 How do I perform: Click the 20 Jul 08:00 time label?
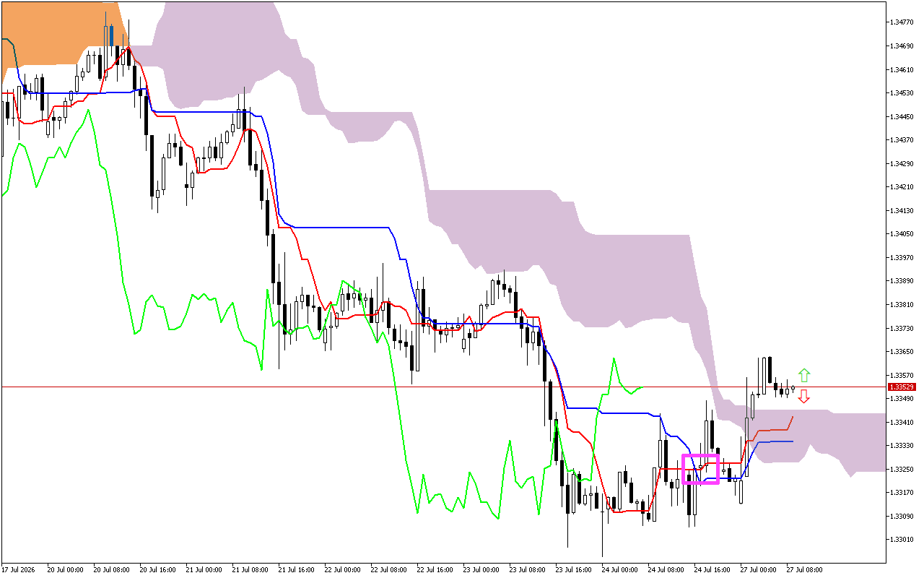pyautogui.click(x=110, y=570)
